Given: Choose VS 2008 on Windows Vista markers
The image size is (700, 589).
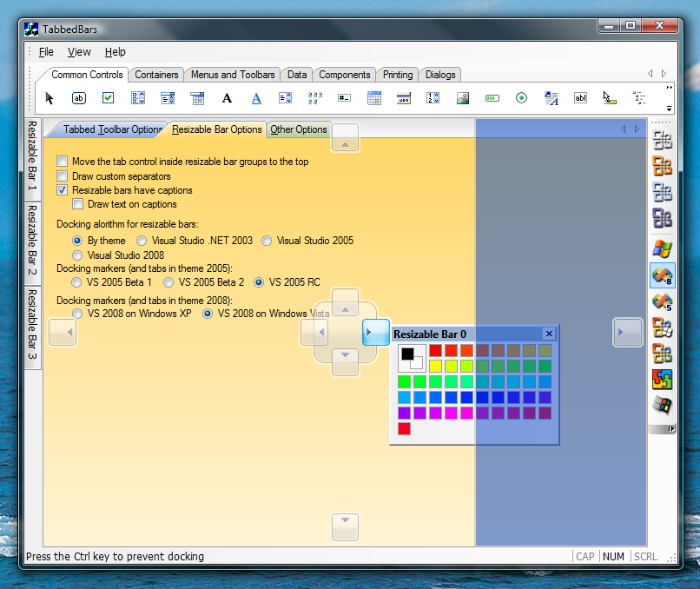Looking at the screenshot, I should pyautogui.click(x=208, y=314).
